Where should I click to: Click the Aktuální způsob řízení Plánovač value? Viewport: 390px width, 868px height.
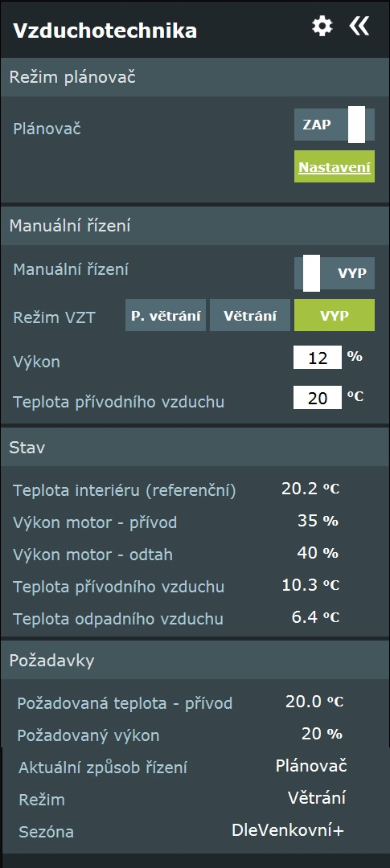[x=311, y=766]
